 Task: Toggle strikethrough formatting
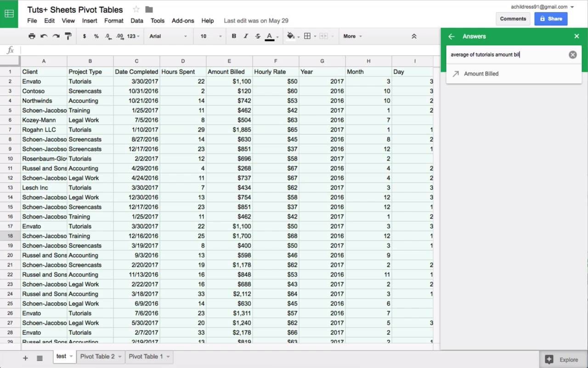258,36
